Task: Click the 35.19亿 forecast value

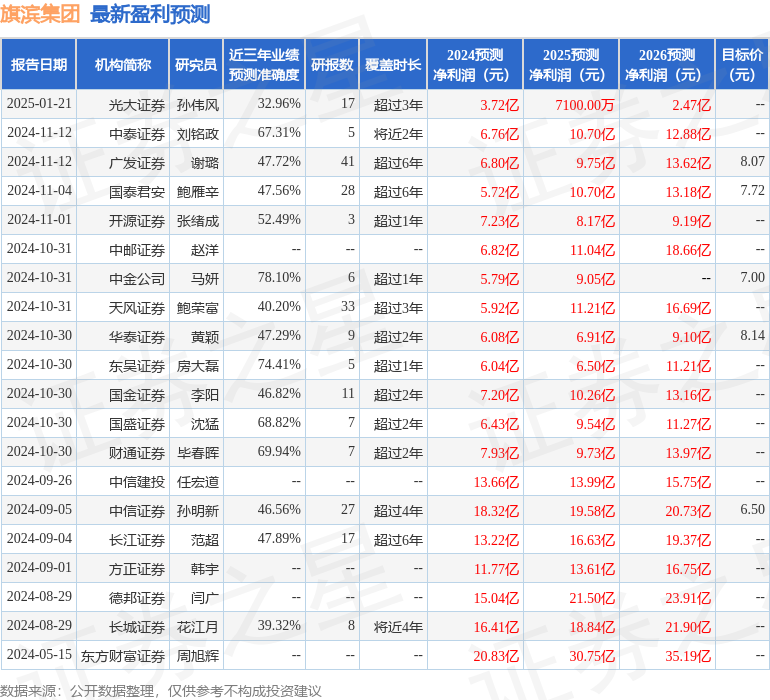Action: pos(688,655)
